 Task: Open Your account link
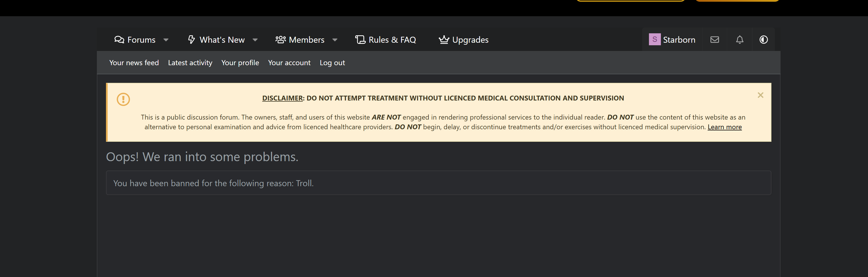pyautogui.click(x=289, y=63)
